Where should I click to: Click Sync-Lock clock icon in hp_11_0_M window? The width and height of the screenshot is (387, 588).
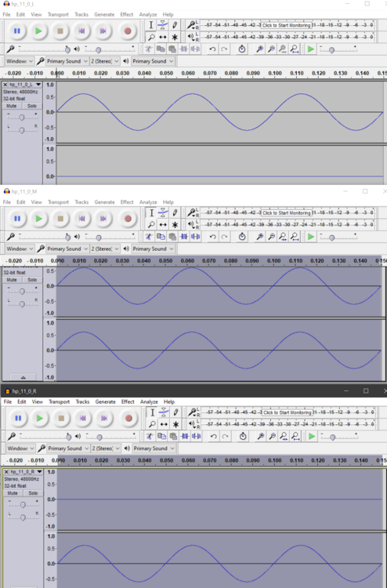point(242,237)
